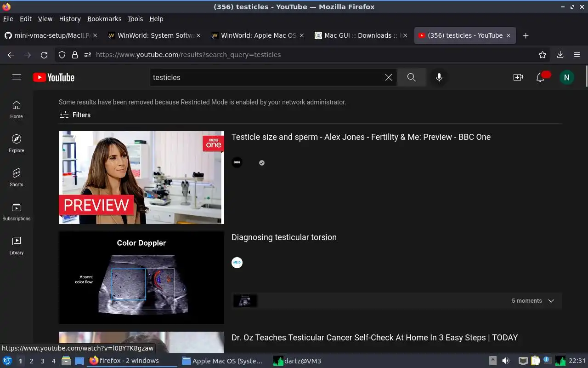This screenshot has width=588, height=368.
Task: Click the site padlock icon
Action: coord(75,55)
